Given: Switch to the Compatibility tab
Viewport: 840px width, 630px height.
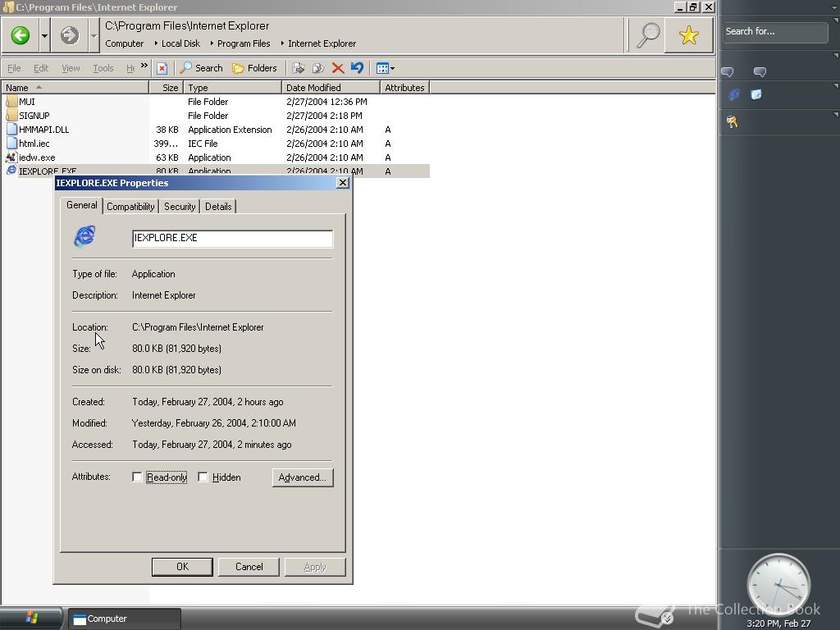Looking at the screenshot, I should (130, 206).
